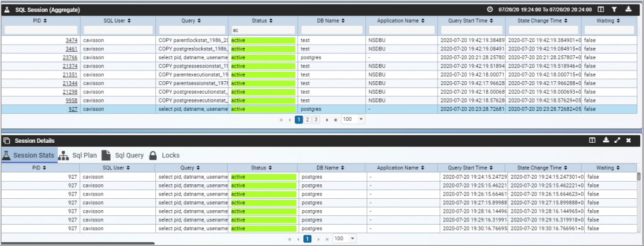Focus the Query Start Time filter field
Image resolution: width=644 pixels, height=246 pixels.
[x=472, y=30]
